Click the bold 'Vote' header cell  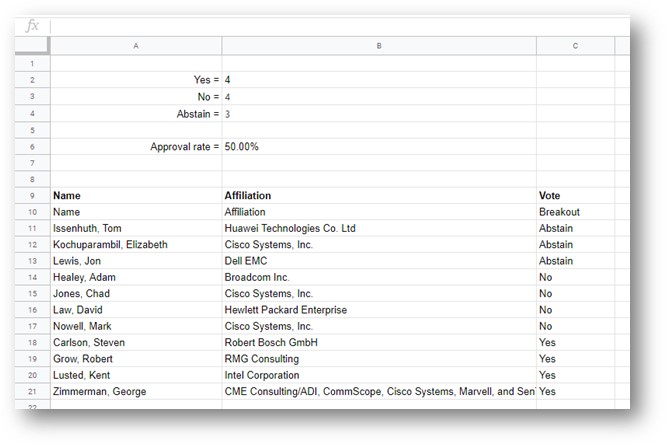[x=575, y=196]
